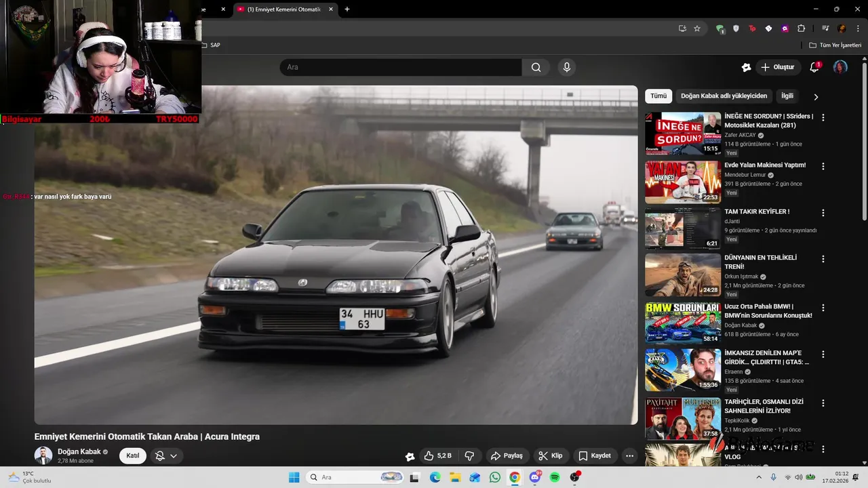The image size is (868, 488).
Task: Switch to the Emniyet Kemerini Otomatik browser tab
Action: click(285, 9)
